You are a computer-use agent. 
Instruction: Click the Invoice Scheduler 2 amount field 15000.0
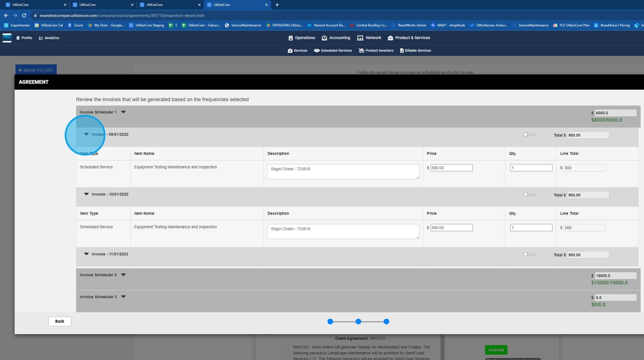click(615, 275)
